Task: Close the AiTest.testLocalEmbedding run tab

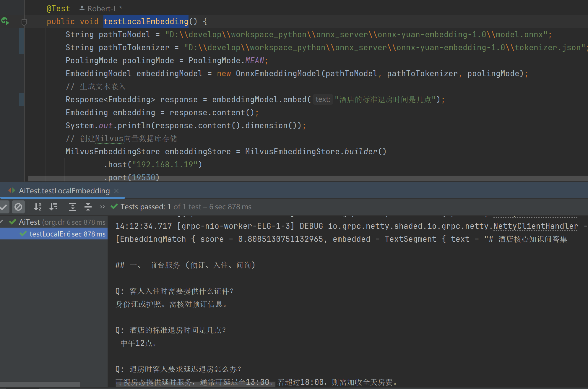Action: pos(116,191)
